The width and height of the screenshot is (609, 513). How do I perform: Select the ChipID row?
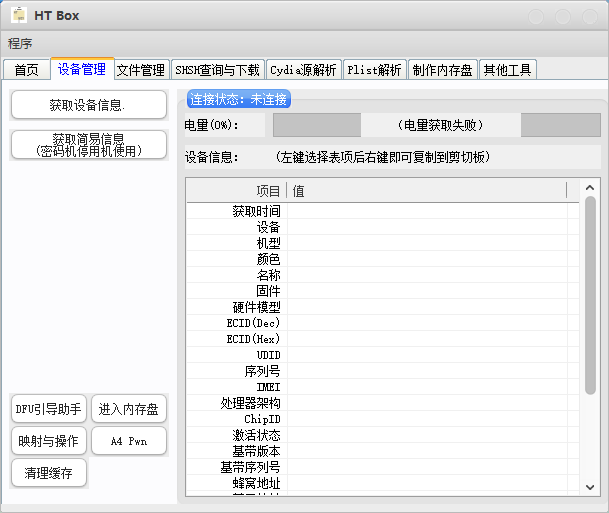point(382,419)
